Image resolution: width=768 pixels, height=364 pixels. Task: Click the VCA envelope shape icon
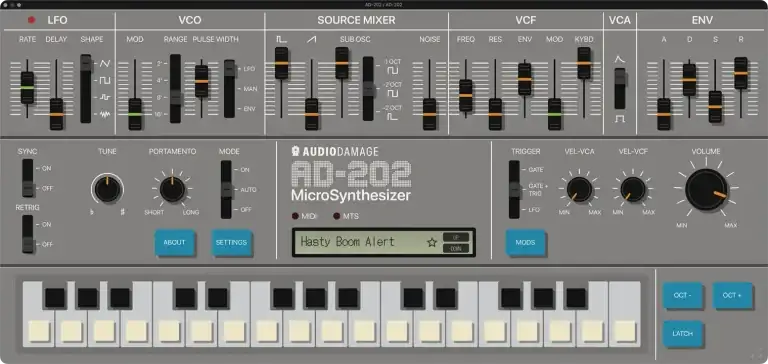coord(620,59)
